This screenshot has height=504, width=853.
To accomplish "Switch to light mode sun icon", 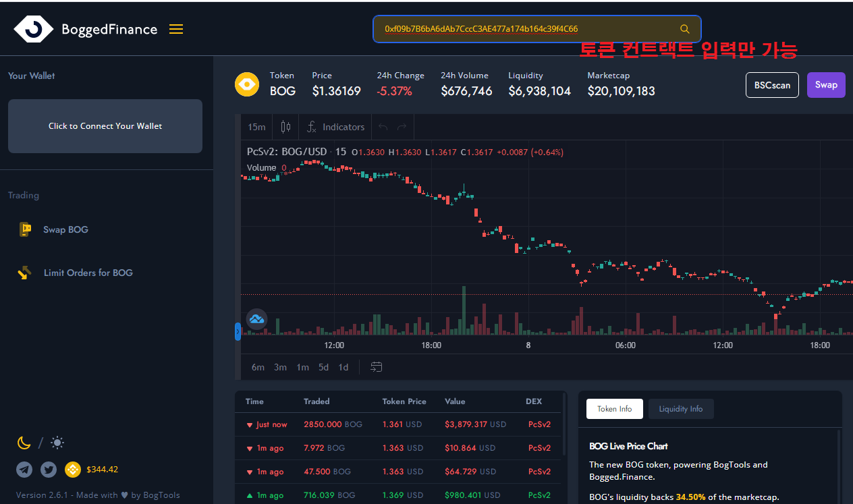I will click(x=57, y=443).
